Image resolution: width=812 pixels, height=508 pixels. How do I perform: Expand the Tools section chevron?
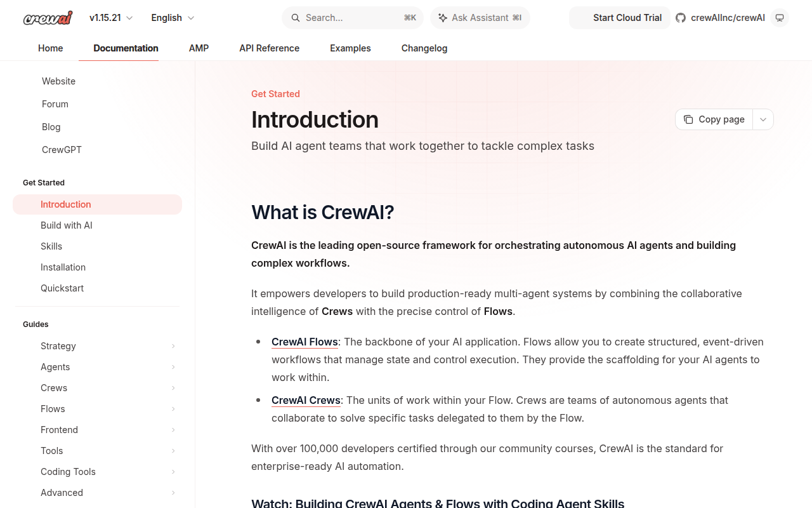point(173,451)
